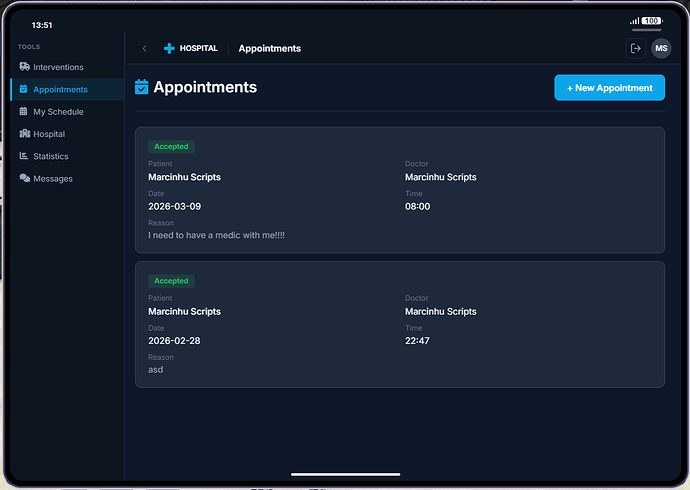Open My Schedule in the sidebar
This screenshot has height=490, width=690.
pos(67,112)
